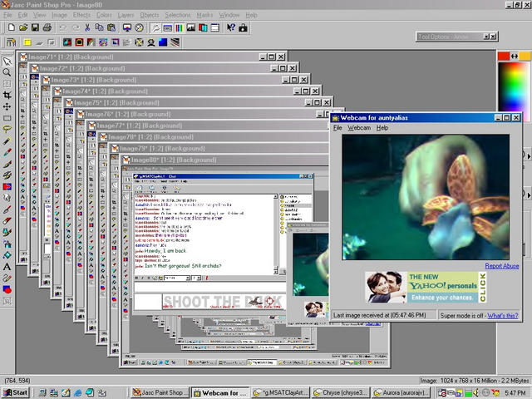Switch to Chryse taskbar button
The height and width of the screenshot is (399, 532).
pyautogui.click(x=340, y=392)
